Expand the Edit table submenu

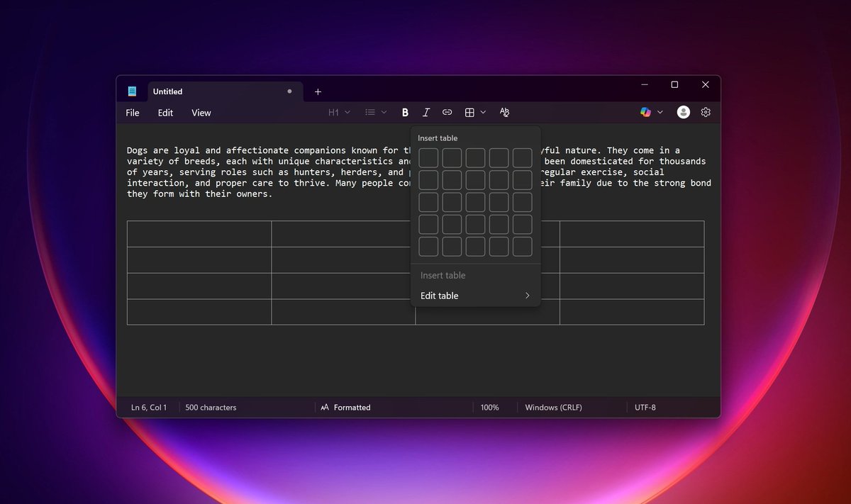(x=475, y=296)
